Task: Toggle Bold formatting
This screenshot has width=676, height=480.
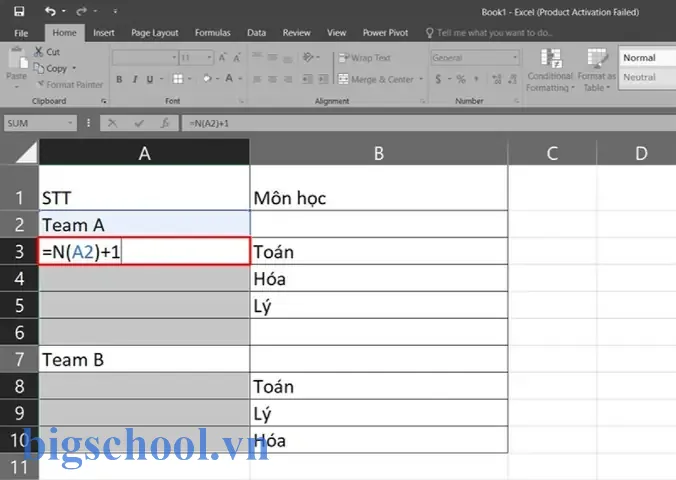Action: 119,79
